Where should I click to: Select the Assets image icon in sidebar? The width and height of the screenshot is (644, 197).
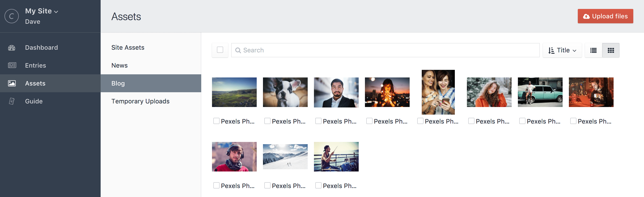coord(12,83)
